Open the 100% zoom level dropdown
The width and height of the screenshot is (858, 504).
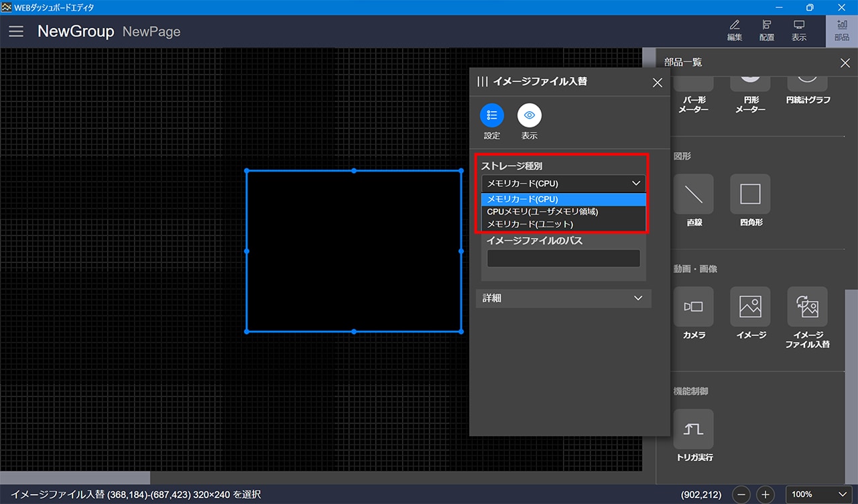818,495
